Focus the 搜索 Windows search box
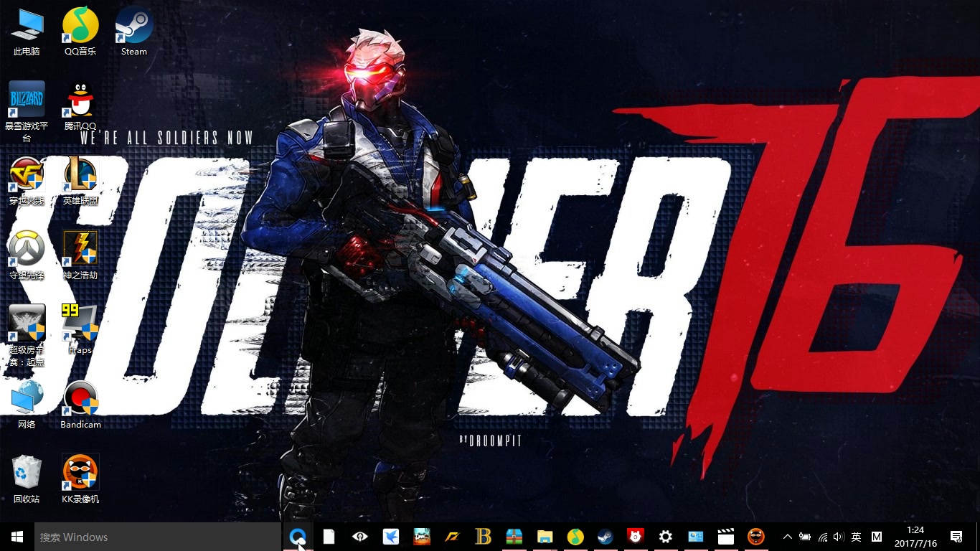Screen dimensions: 980x551 coord(158,537)
